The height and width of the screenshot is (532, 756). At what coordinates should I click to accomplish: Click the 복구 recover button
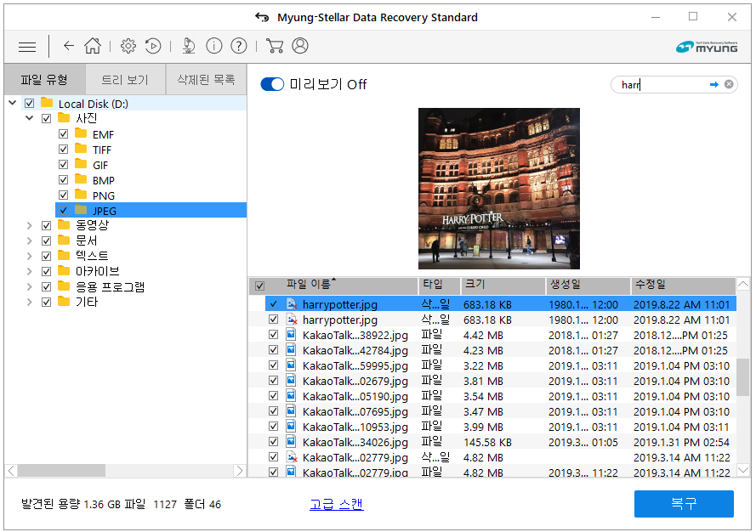684,504
